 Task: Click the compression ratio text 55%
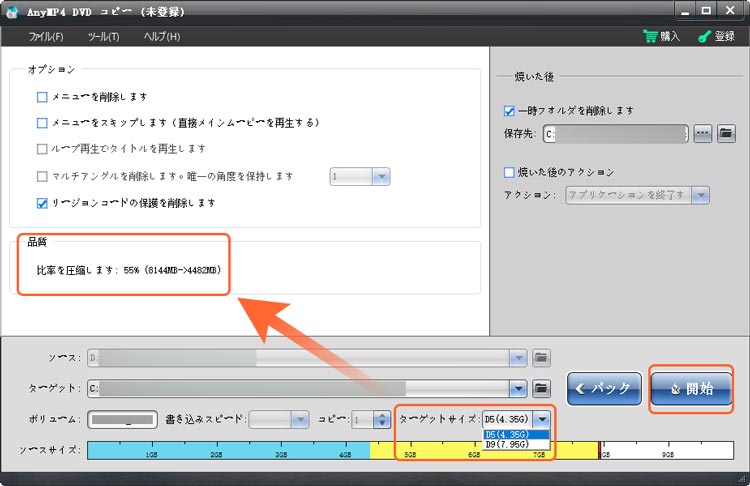[131, 270]
